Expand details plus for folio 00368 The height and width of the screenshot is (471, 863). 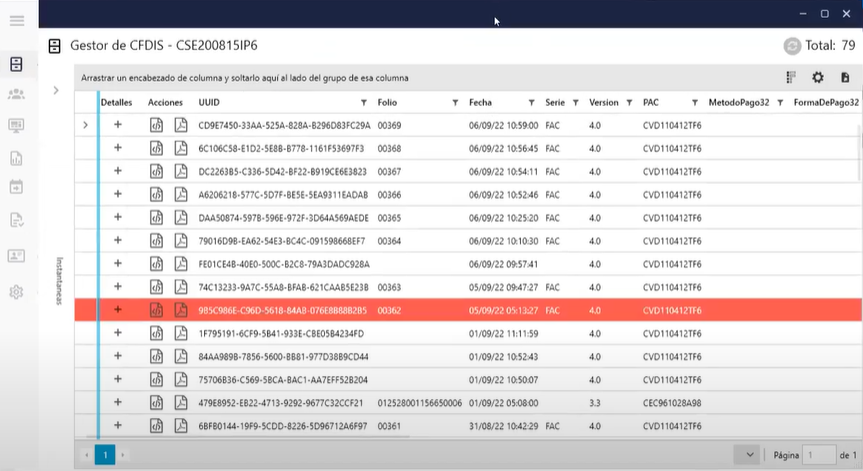[118, 148]
